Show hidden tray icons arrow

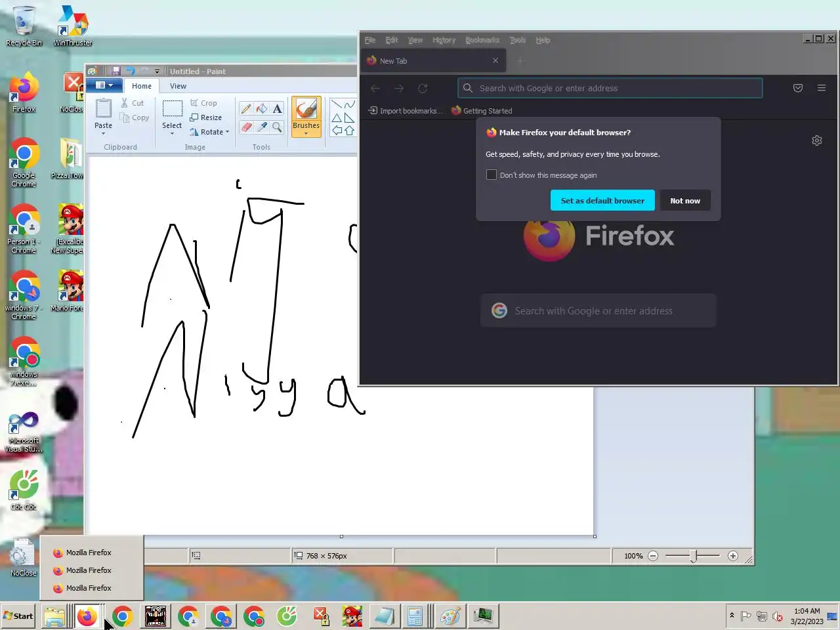tap(732, 616)
